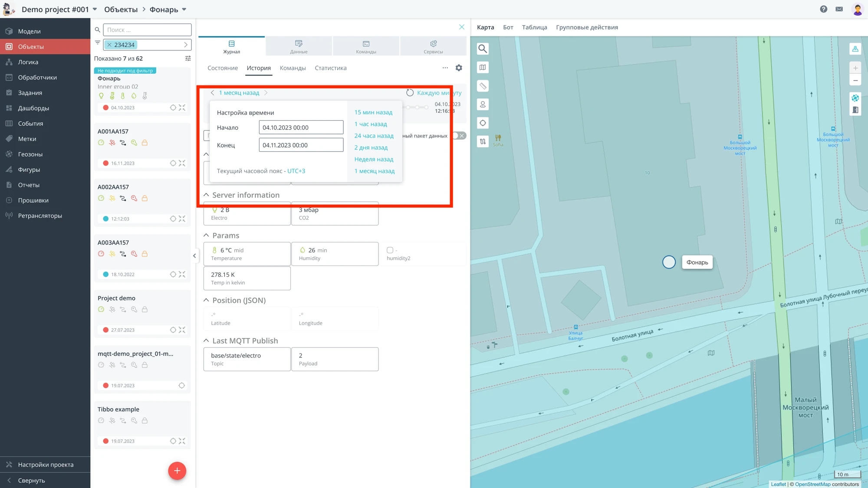Click the Фонарь object marker on map

click(x=669, y=262)
